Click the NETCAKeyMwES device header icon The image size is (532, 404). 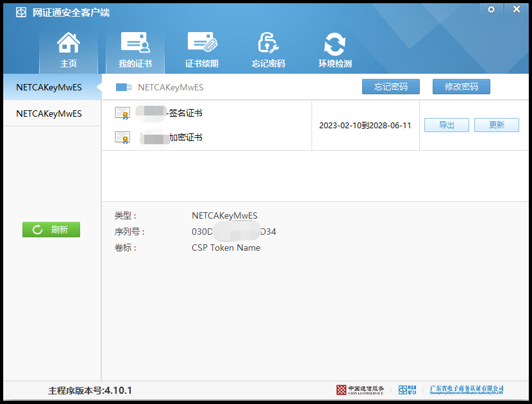point(124,87)
